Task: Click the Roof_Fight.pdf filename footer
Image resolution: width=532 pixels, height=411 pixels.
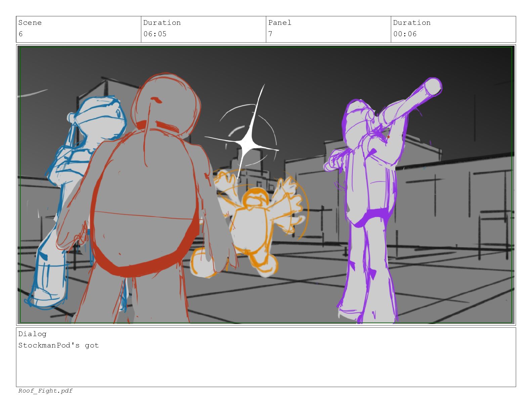Action: [x=45, y=391]
